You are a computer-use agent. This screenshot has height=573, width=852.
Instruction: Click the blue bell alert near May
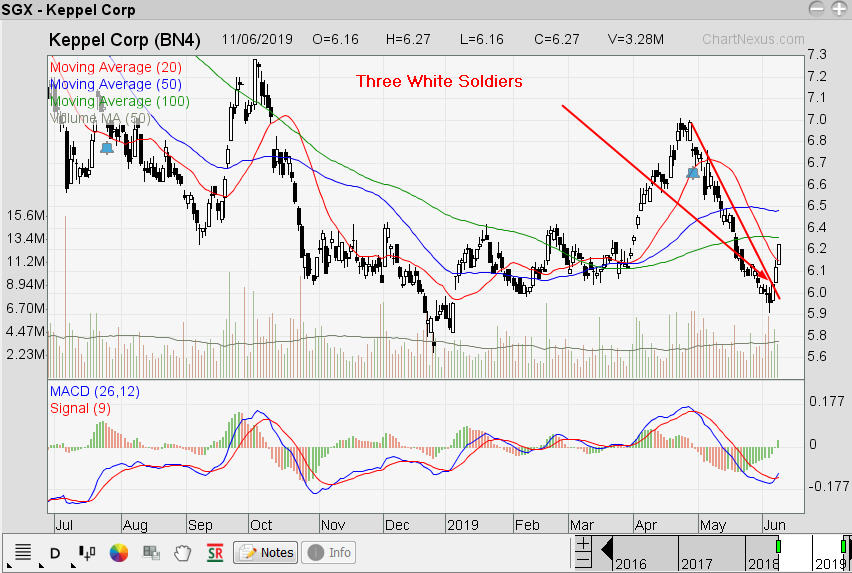coord(693,173)
